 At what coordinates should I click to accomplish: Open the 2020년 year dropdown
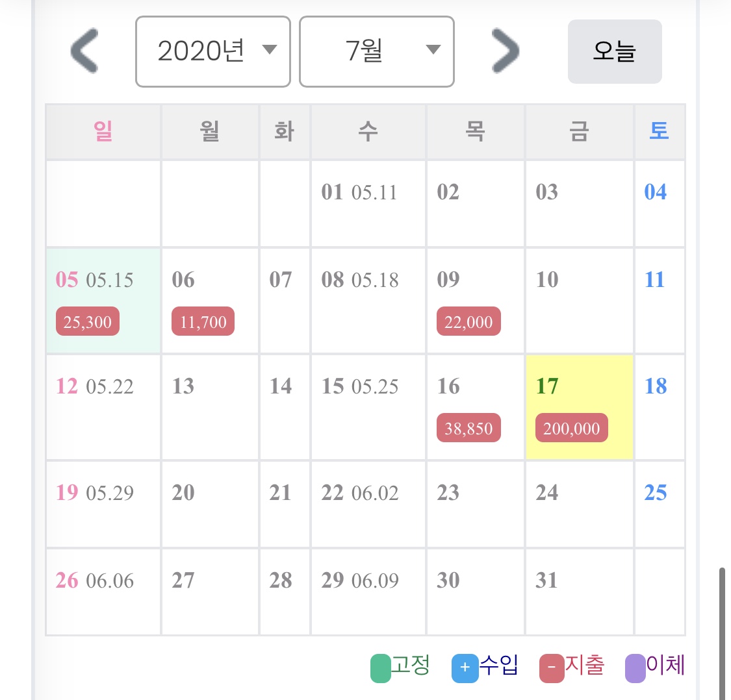click(x=212, y=51)
